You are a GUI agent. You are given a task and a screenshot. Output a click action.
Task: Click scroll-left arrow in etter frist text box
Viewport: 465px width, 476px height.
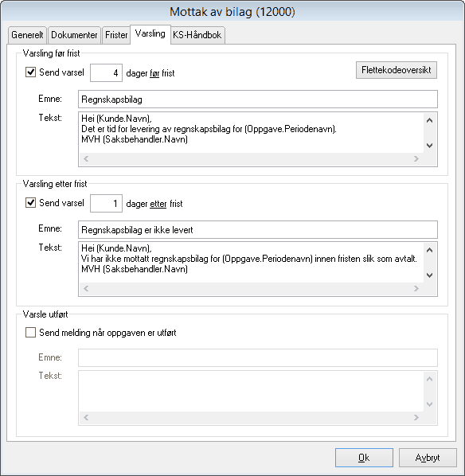pyautogui.click(x=86, y=288)
